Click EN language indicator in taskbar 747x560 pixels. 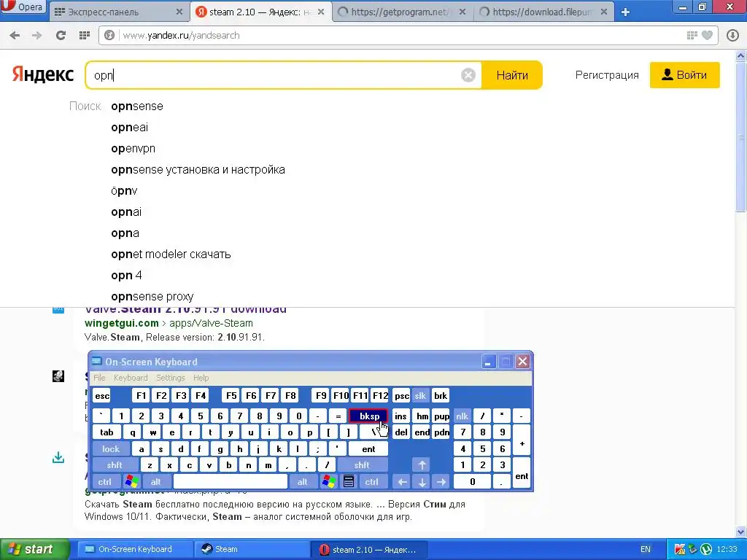click(x=646, y=549)
